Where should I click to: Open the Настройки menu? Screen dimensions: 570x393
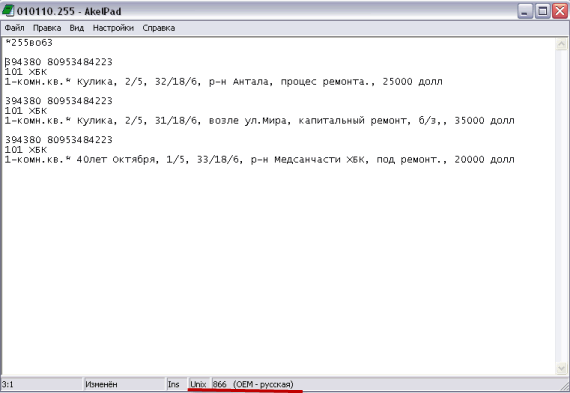(113, 28)
